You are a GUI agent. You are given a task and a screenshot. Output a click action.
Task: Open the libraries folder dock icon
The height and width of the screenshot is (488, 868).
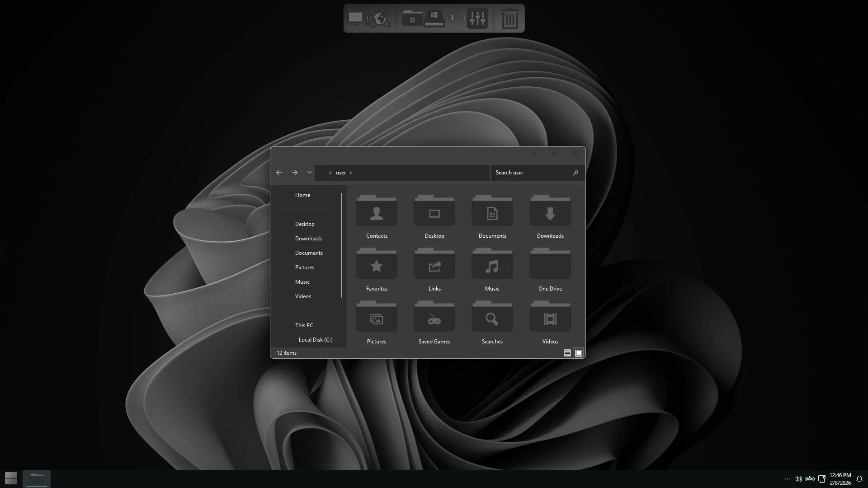point(412,19)
